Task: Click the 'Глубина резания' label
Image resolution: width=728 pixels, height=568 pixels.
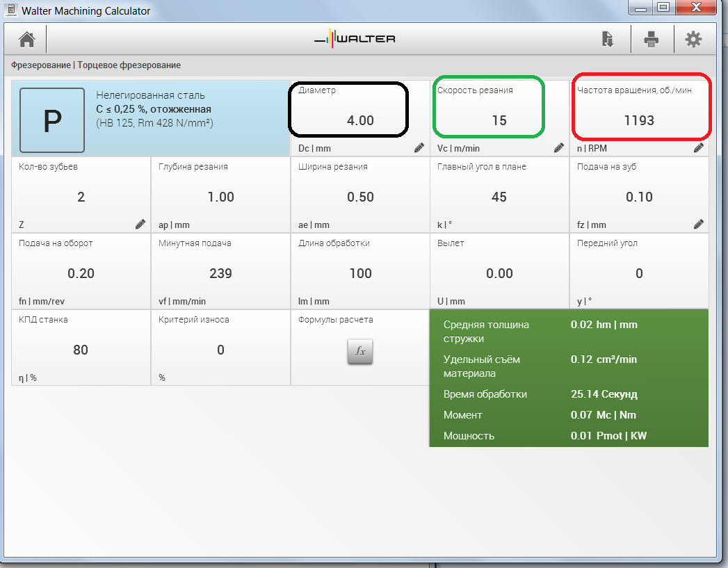Action: click(x=193, y=167)
